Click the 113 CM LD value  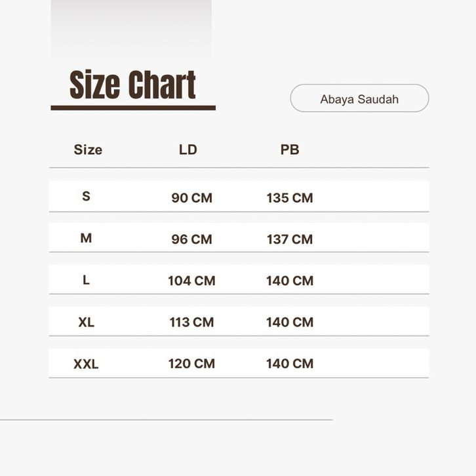[191, 322]
